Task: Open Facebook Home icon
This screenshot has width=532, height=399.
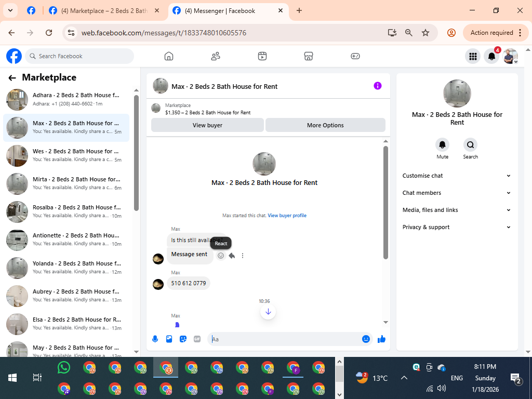Action: 169,56
